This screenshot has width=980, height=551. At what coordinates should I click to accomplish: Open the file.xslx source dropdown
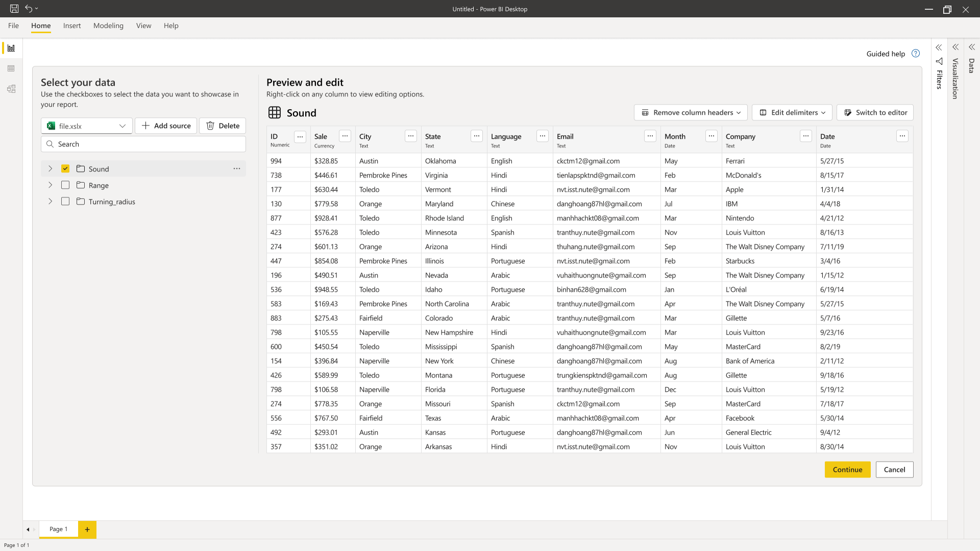coord(86,126)
